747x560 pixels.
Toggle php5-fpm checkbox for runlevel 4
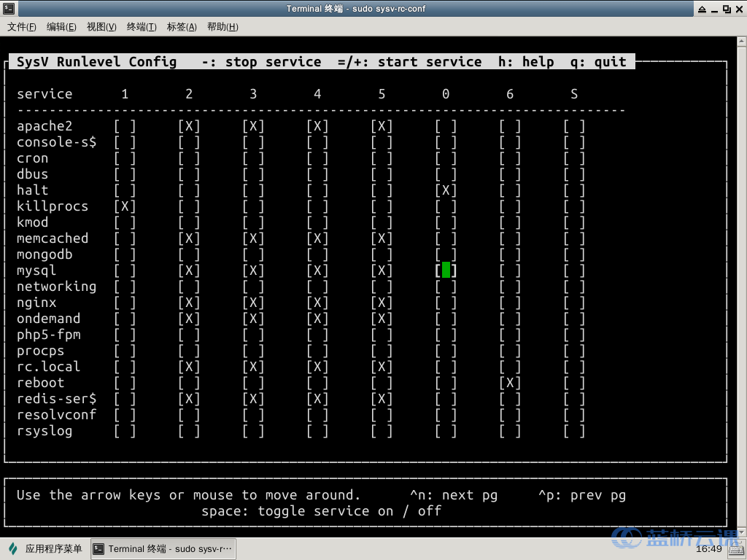[318, 335]
